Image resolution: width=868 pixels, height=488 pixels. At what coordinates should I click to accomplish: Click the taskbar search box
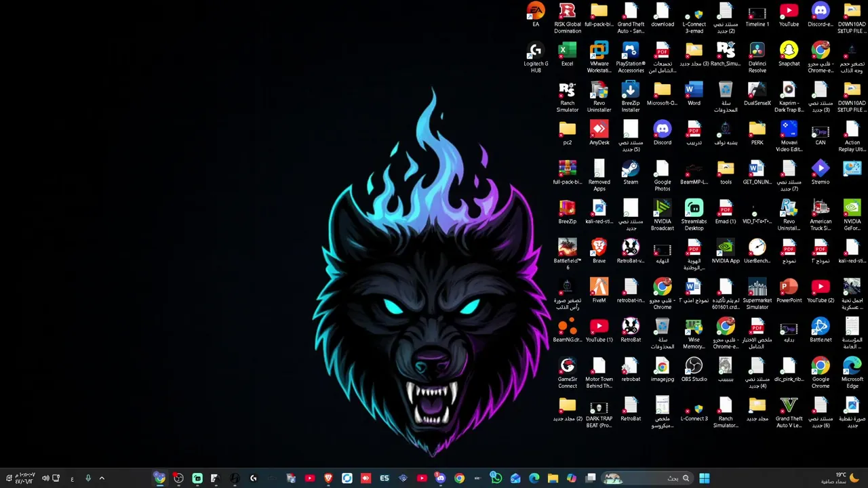[x=647, y=479]
